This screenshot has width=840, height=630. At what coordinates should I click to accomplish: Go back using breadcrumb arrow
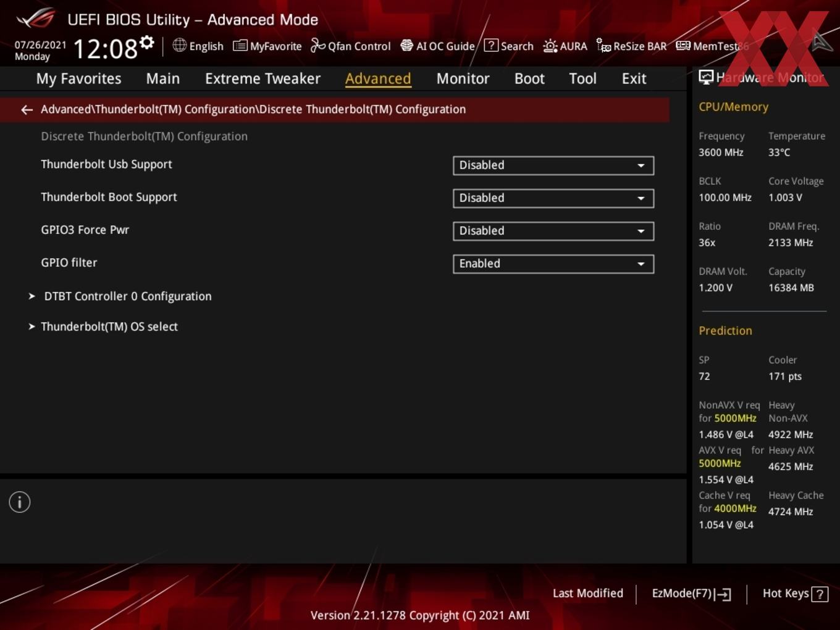click(27, 109)
